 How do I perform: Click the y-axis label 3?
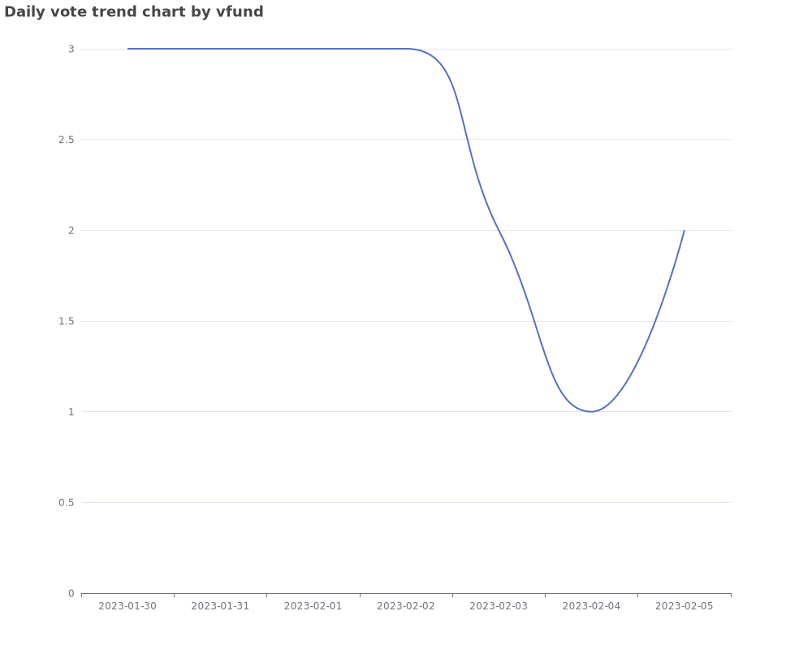[x=71, y=50]
